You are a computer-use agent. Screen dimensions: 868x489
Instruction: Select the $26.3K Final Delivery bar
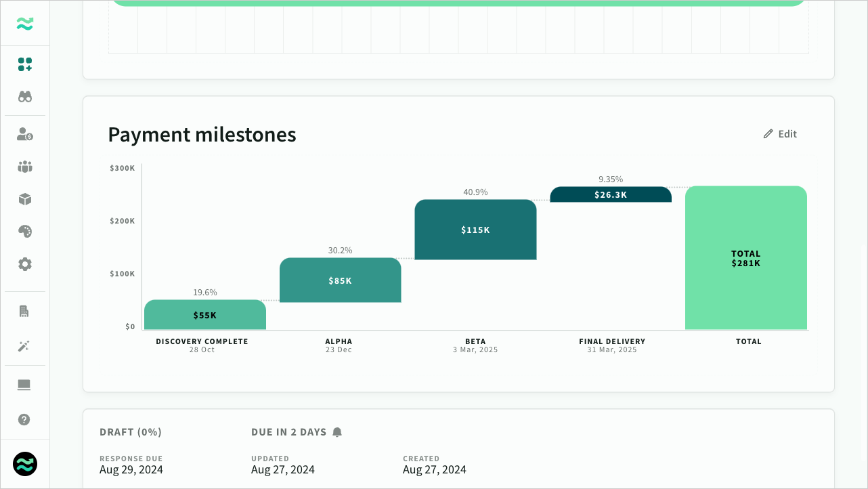coord(611,194)
